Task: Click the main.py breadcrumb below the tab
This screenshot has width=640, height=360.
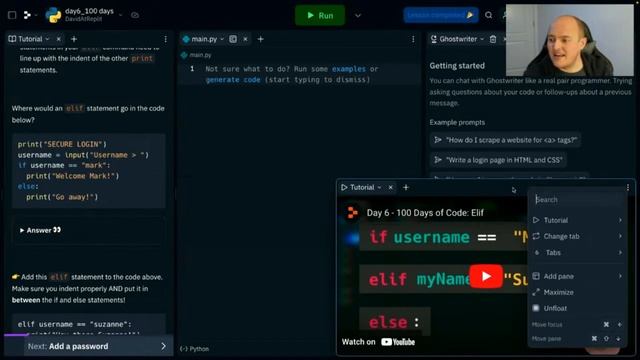Action: (196, 55)
